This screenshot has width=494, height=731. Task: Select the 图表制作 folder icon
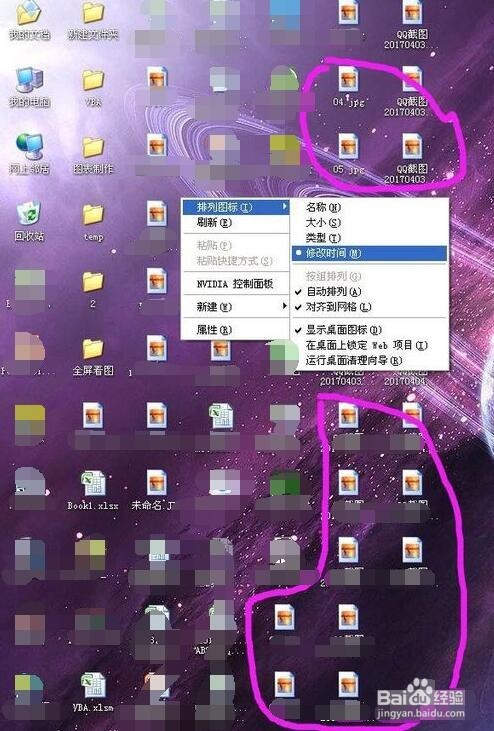pos(93,154)
